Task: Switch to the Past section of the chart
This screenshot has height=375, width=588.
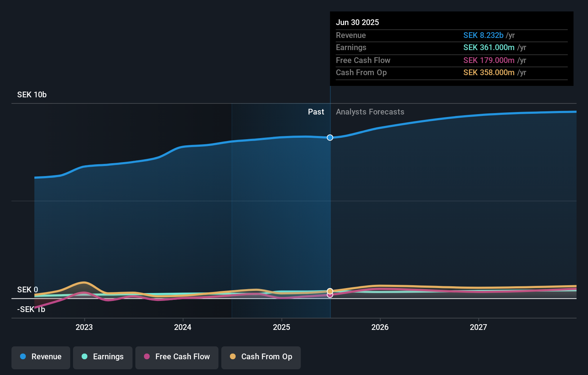Action: (316, 112)
